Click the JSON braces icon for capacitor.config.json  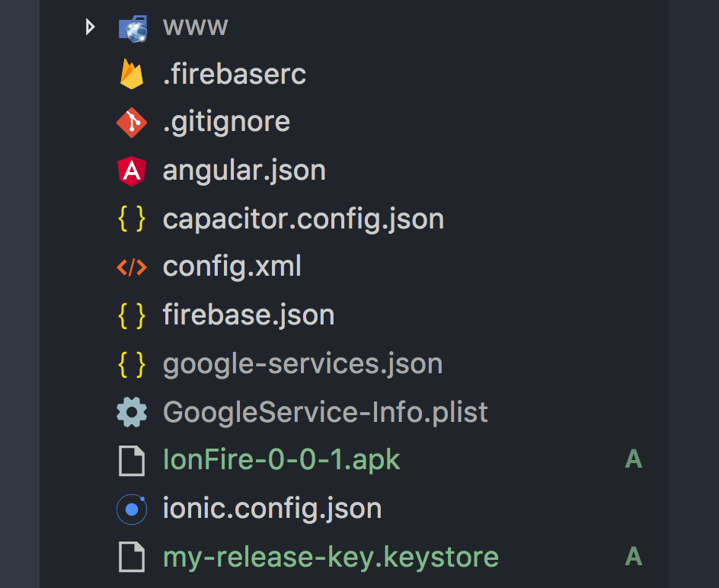(x=131, y=219)
